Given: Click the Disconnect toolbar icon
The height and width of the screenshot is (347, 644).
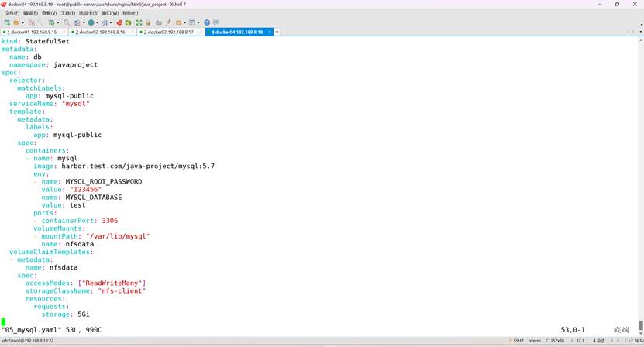Looking at the screenshot, I should click(x=32, y=22).
